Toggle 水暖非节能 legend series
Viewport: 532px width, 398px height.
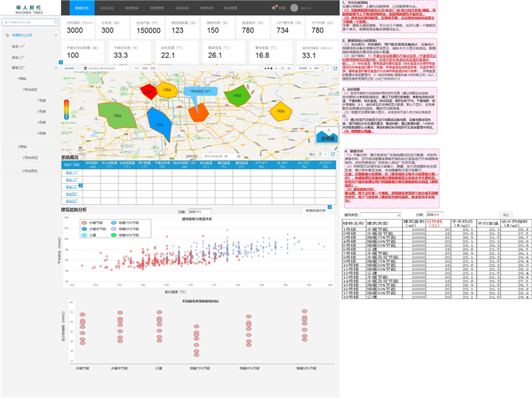(x=94, y=229)
